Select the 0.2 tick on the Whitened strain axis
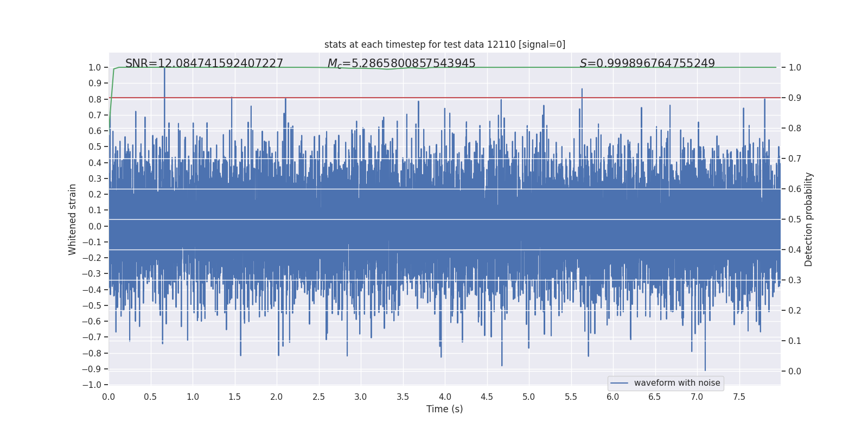 click(x=95, y=194)
